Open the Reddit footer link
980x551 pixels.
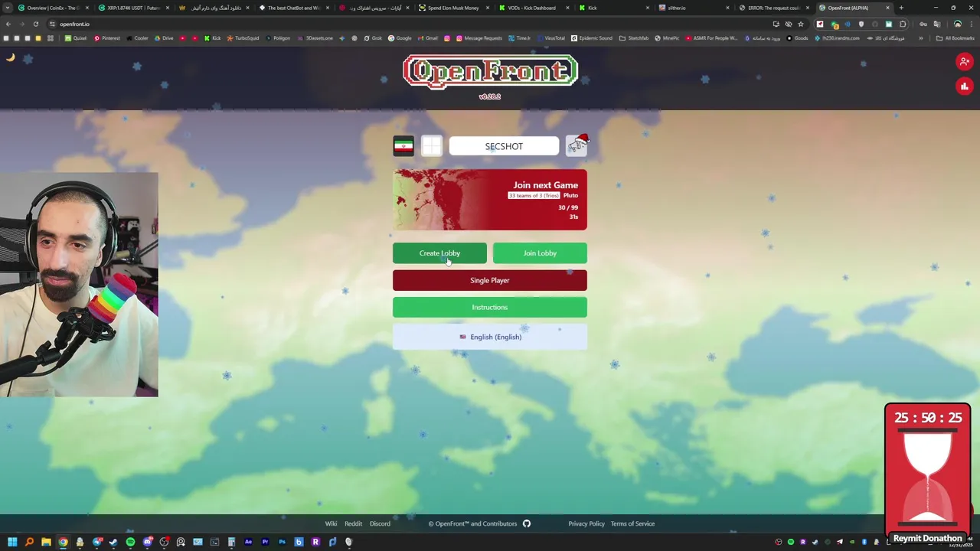[x=353, y=523]
